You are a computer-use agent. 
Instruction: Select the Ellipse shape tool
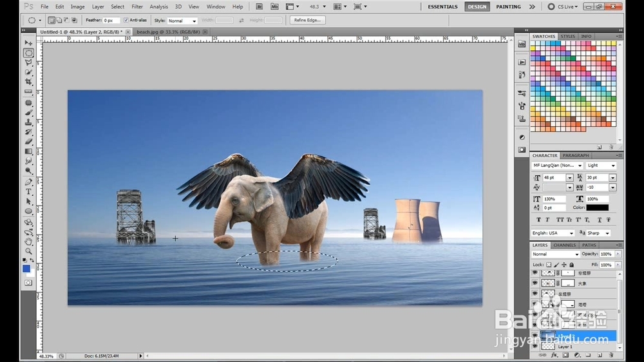pos(28,211)
